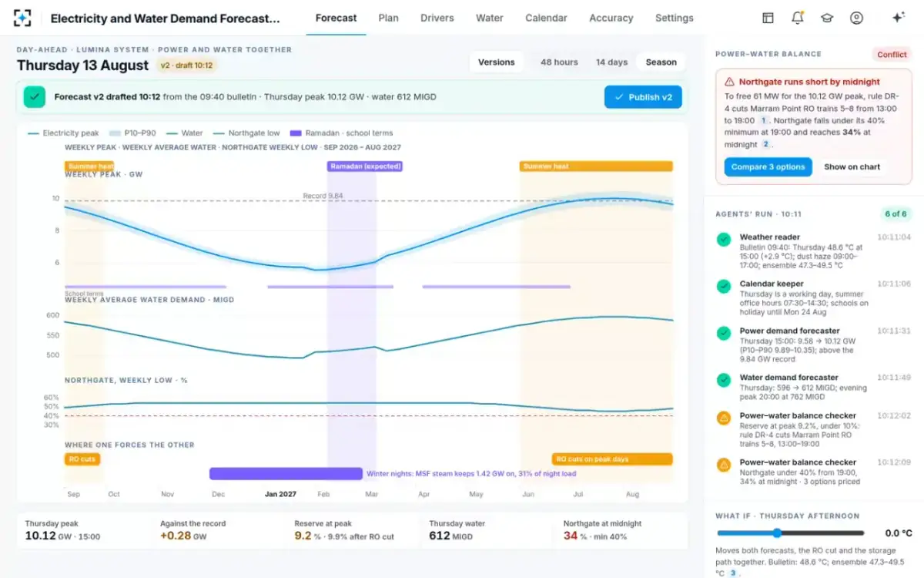The height and width of the screenshot is (578, 924).
Task: Click the Thursday water 612 MIGD card
Action: 488,529
